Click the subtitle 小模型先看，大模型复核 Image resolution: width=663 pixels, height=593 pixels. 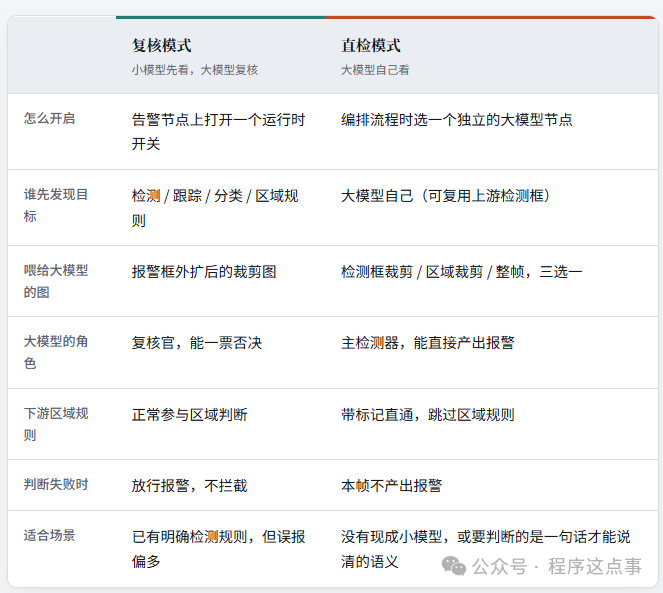195,70
